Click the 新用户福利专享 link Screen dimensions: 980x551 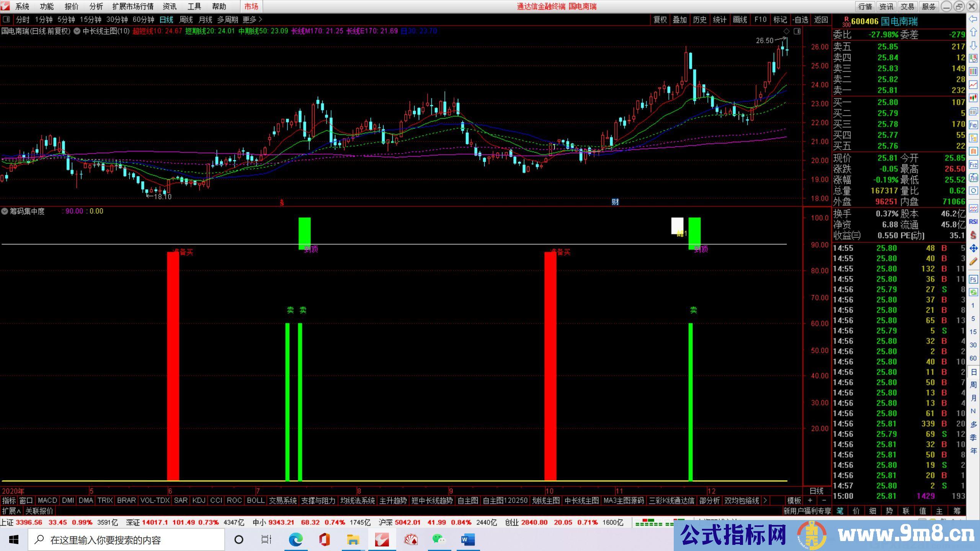(807, 511)
